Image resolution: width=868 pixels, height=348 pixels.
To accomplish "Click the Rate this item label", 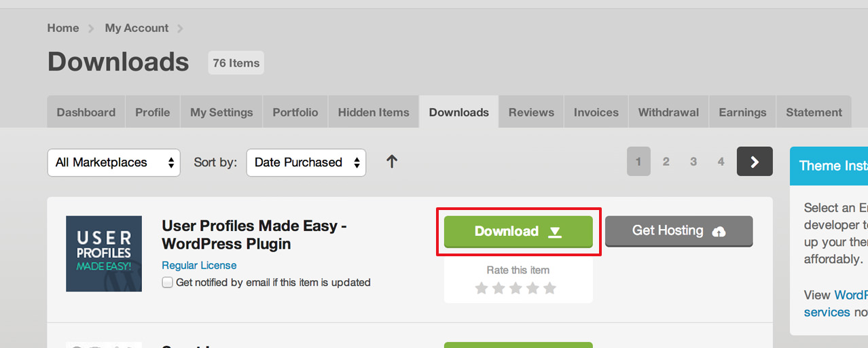I will (x=518, y=270).
